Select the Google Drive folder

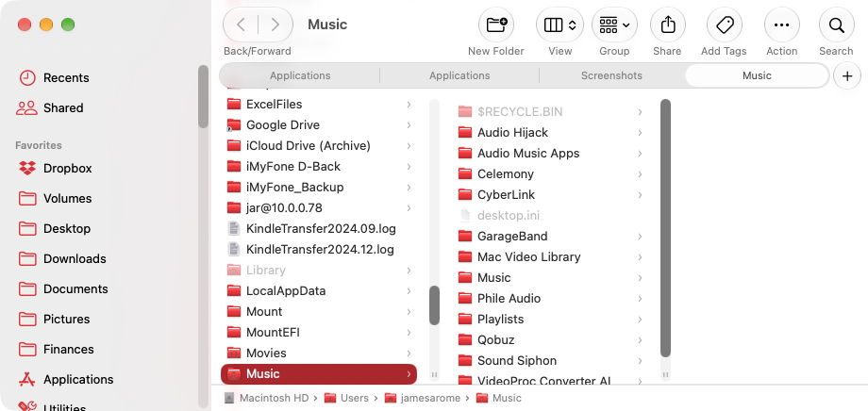319,125
